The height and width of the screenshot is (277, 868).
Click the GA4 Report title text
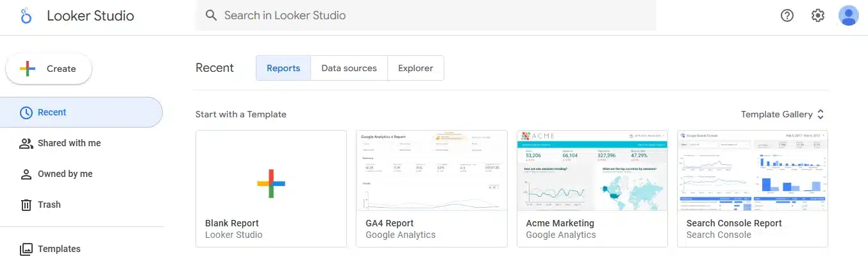pyautogui.click(x=390, y=223)
